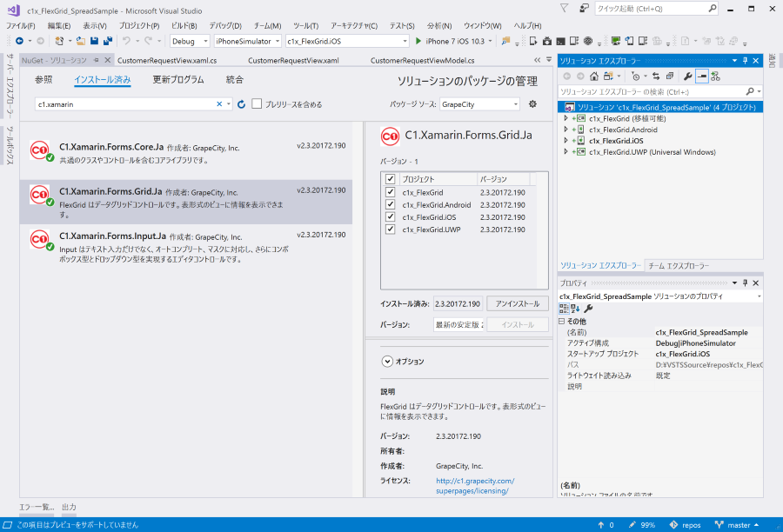Open the licensing link c1.grapecity.com
The height and width of the screenshot is (532, 783).
(x=475, y=486)
